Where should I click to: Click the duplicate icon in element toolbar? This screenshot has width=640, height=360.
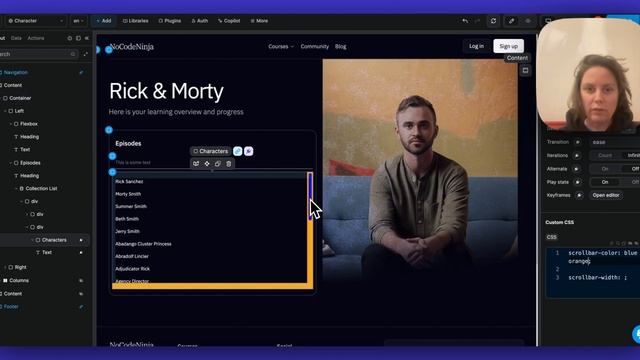click(218, 164)
